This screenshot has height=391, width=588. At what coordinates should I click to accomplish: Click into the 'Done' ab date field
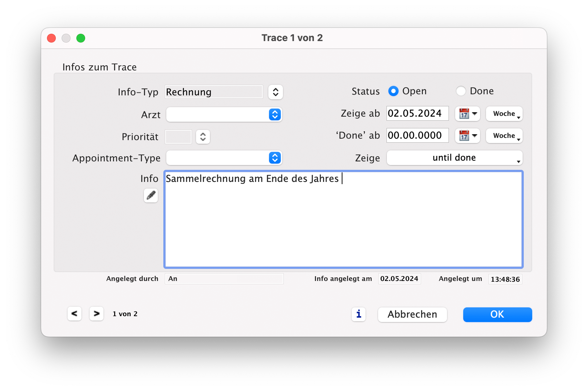tap(417, 135)
